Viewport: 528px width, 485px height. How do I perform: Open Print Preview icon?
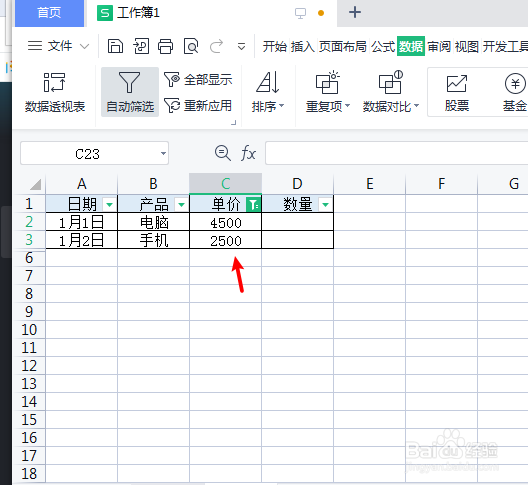(191, 46)
